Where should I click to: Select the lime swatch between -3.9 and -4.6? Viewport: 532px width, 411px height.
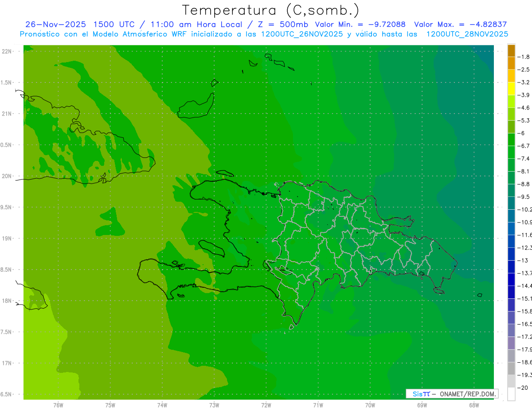[x=512, y=102]
